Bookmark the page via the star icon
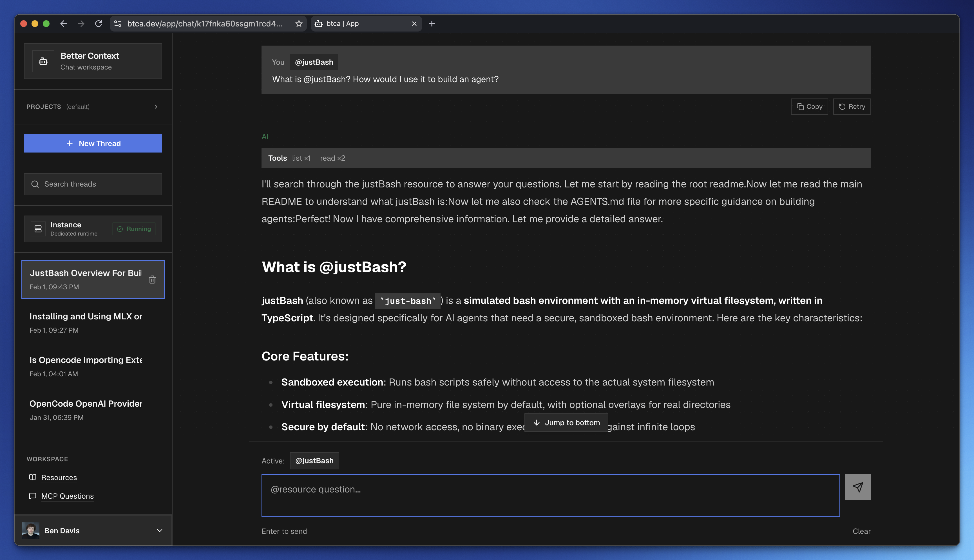This screenshot has height=560, width=974. (299, 23)
